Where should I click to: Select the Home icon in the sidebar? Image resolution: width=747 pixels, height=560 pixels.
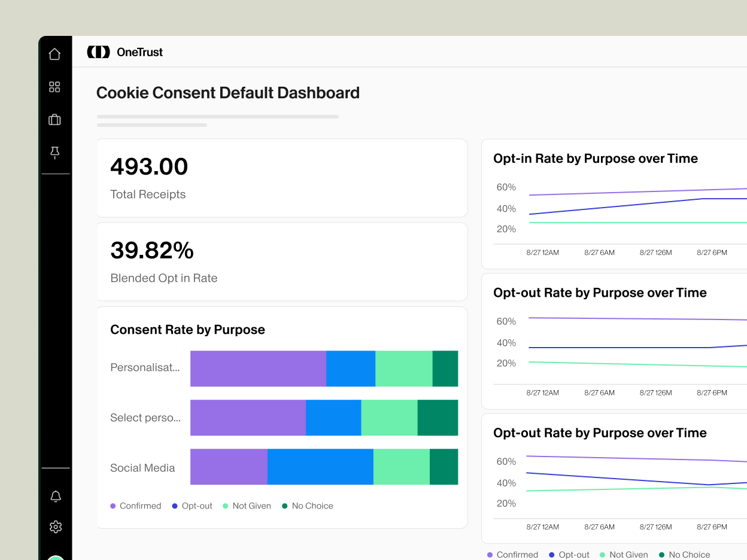coord(55,53)
